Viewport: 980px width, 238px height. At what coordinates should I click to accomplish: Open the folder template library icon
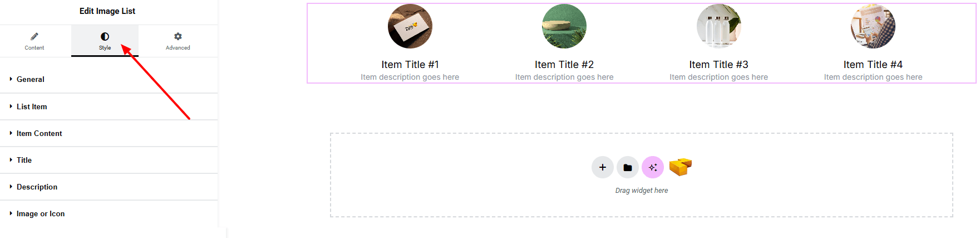[x=628, y=167]
